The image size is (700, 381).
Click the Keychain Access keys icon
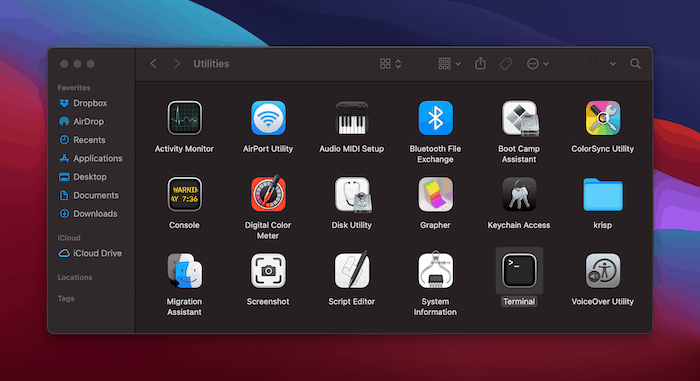tap(519, 194)
